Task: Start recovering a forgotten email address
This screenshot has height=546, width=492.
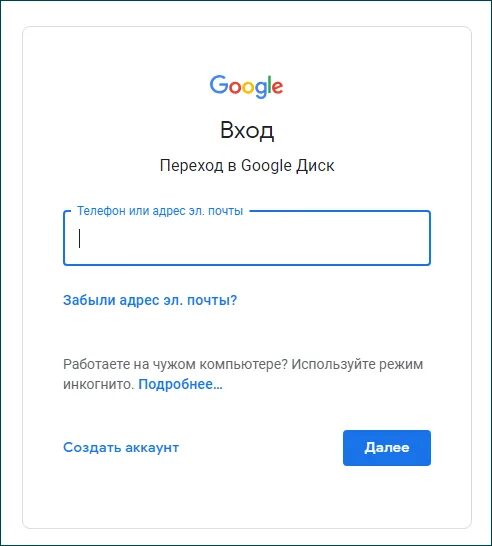Action: coord(150,300)
